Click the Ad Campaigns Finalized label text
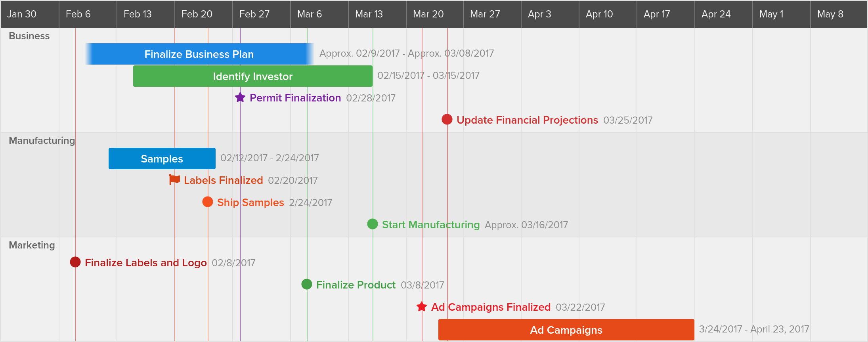Image resolution: width=868 pixels, height=342 pixels. (491, 307)
